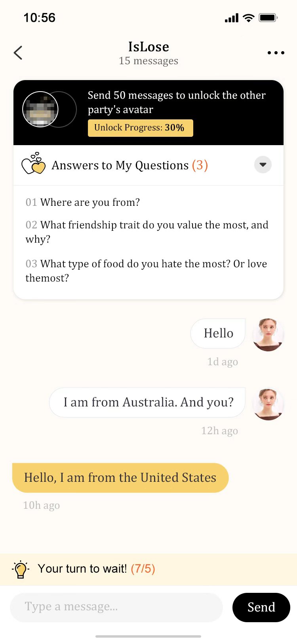Tap the lightbulb tip icon
This screenshot has height=644, width=297.
[x=21, y=569]
